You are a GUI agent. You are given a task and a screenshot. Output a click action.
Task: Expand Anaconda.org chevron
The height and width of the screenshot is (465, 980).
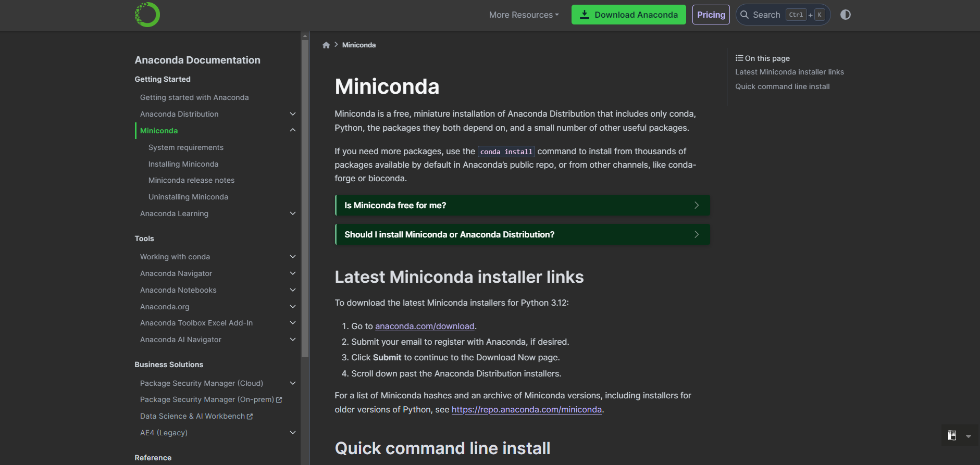pos(293,307)
